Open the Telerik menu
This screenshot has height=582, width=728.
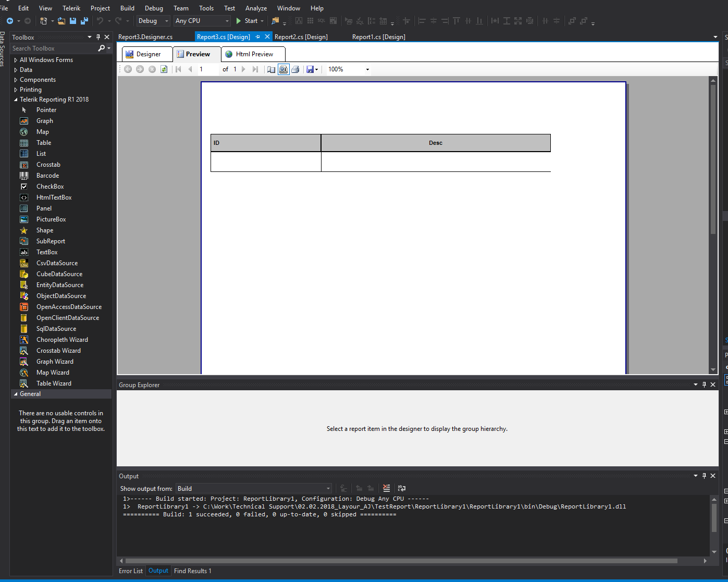[71, 8]
